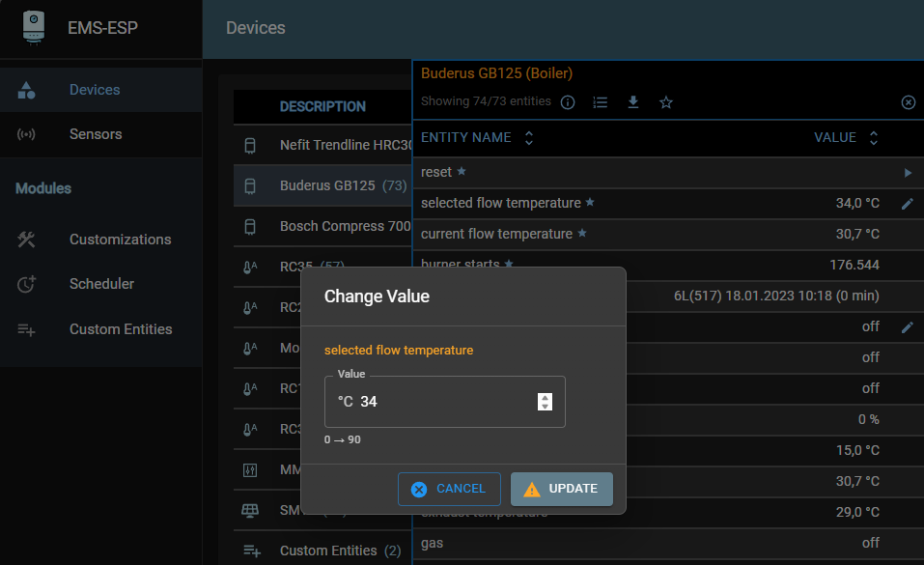Open the Customizations module
The image size is (924, 565).
[120, 240]
